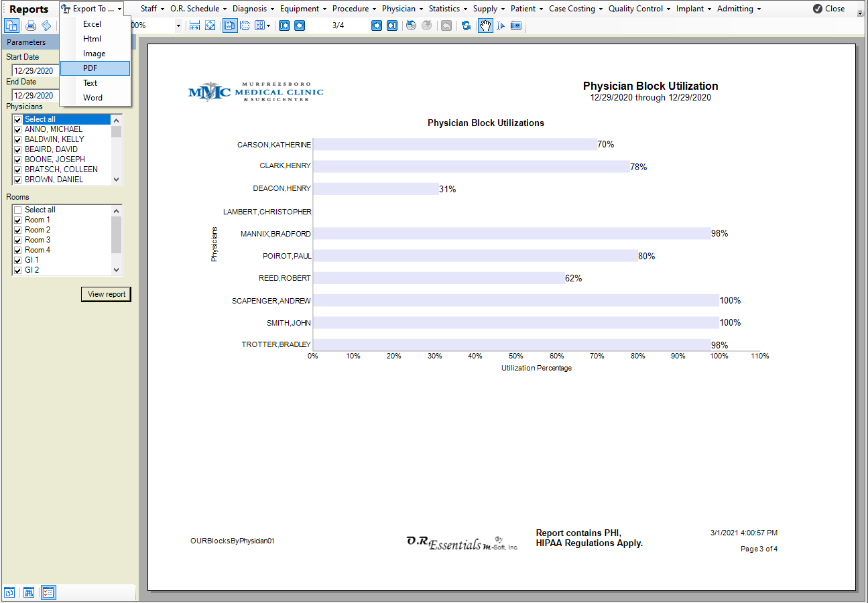The image size is (868, 603).
Task: Choose Excel from Export To menu
Action: click(x=95, y=24)
